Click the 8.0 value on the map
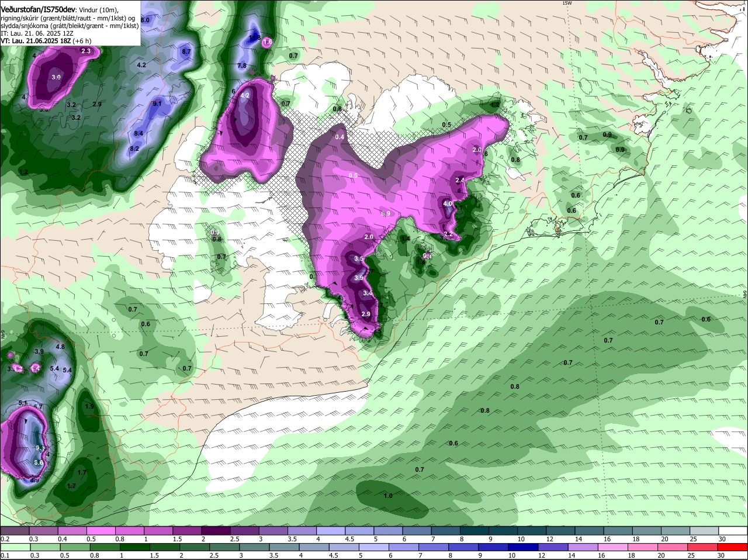The width and height of the screenshot is (748, 560). point(146,20)
